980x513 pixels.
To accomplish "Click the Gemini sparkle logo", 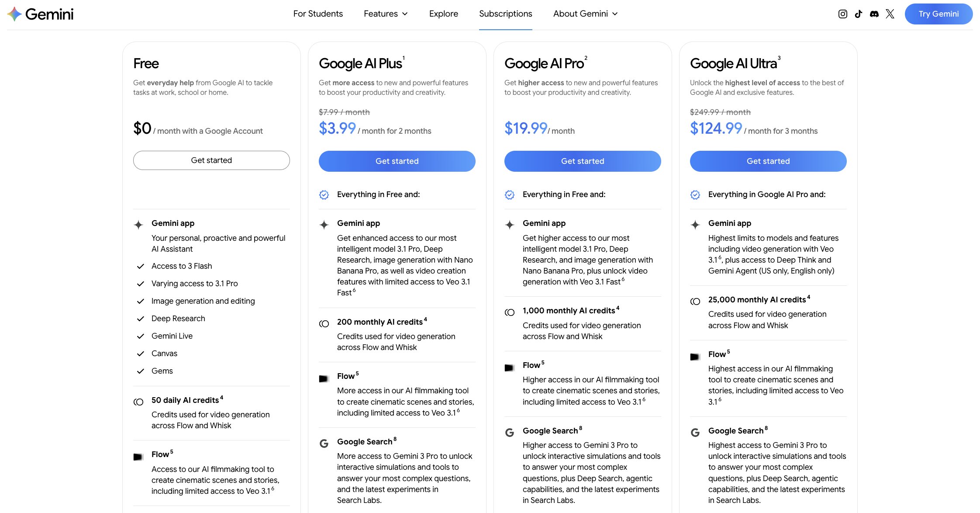I will [14, 14].
